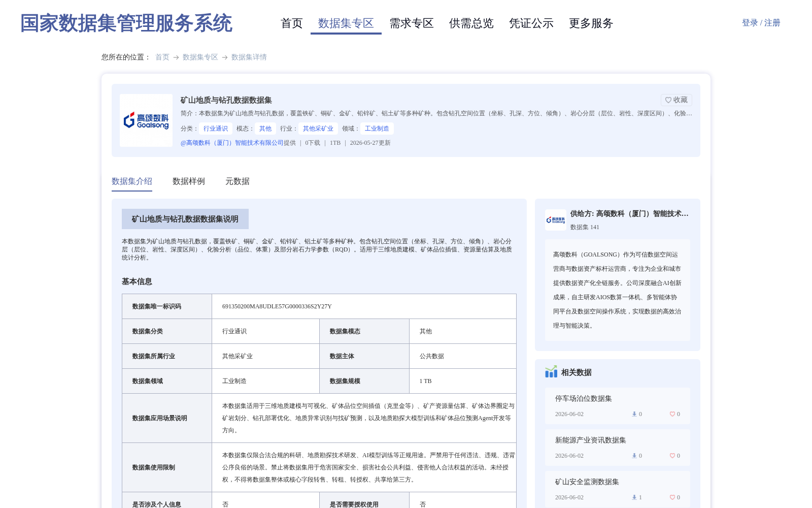Image resolution: width=812 pixels, height=508 pixels.
Task: Click the 数据集模态 table label cell
Action: [364, 331]
